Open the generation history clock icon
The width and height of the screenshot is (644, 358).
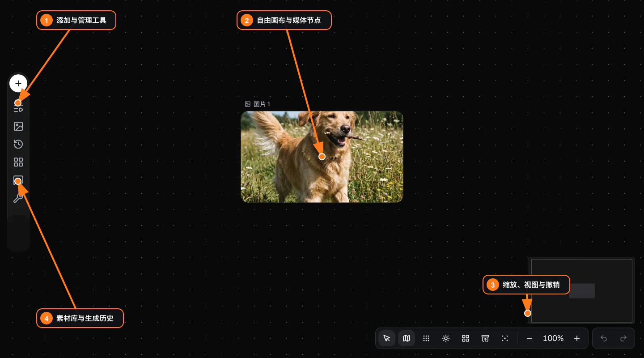[18, 144]
